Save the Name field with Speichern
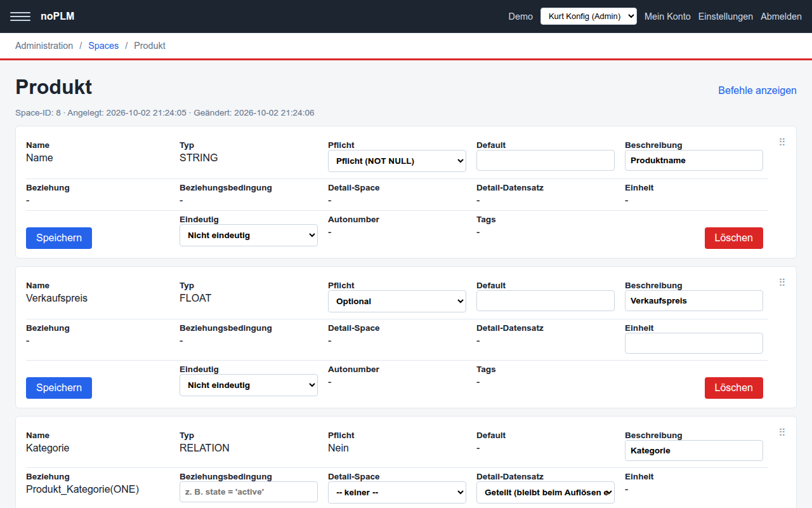Image resolution: width=812 pixels, height=508 pixels. 59,238
